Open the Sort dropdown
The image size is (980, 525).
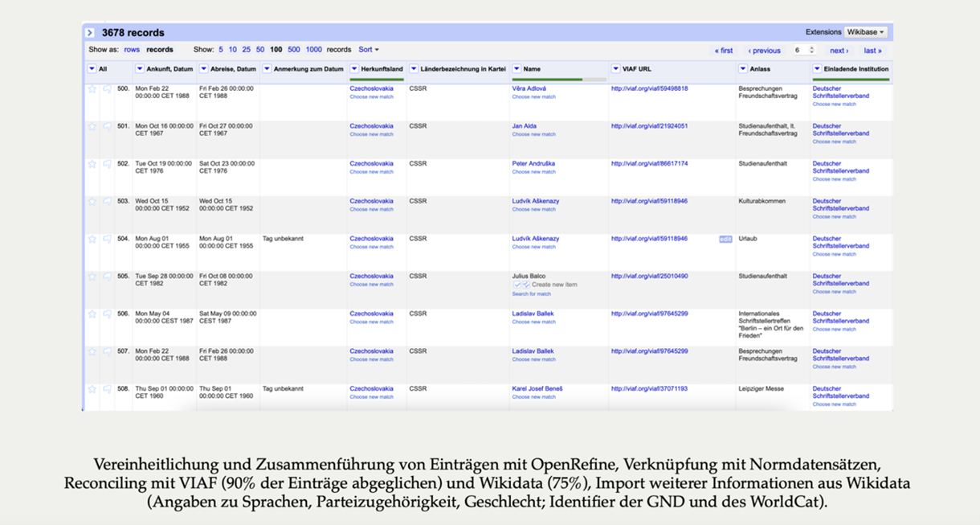click(x=369, y=50)
